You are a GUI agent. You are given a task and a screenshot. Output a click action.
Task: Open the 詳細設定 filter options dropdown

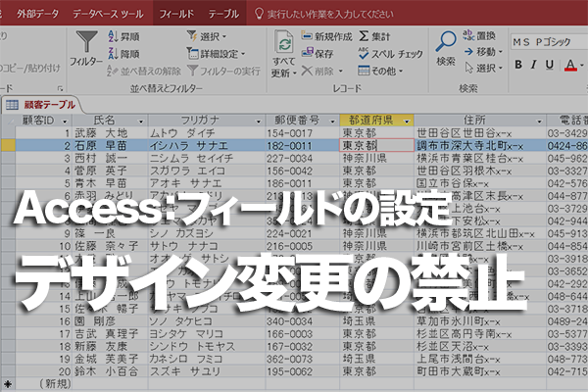tap(216, 54)
